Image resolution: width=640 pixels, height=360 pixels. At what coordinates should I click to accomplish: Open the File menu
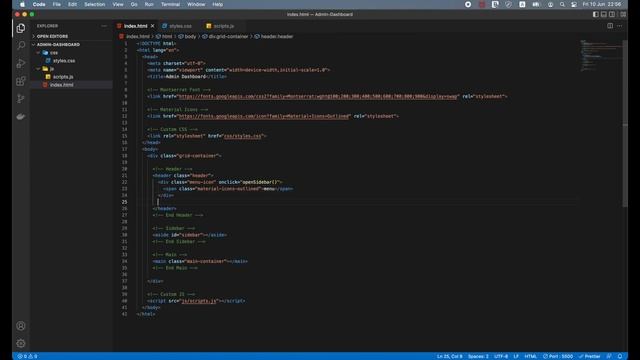(56, 4)
